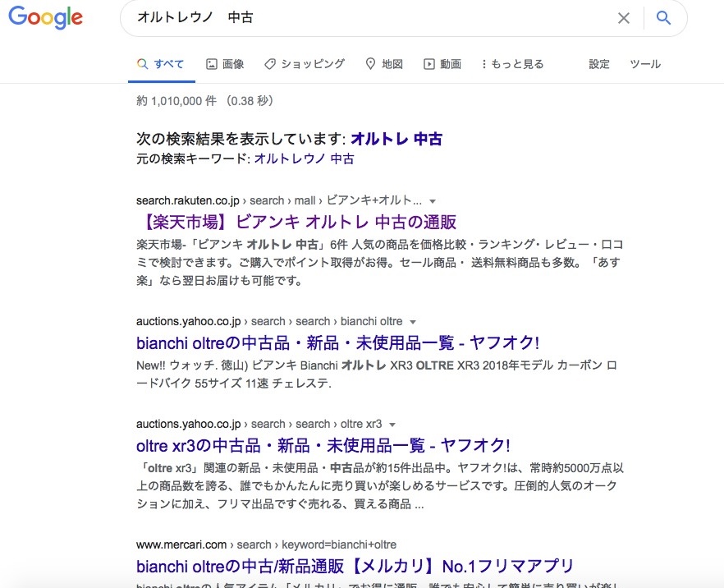The width and height of the screenshot is (724, 588).
Task: Click the Google logo
Action: click(x=45, y=18)
